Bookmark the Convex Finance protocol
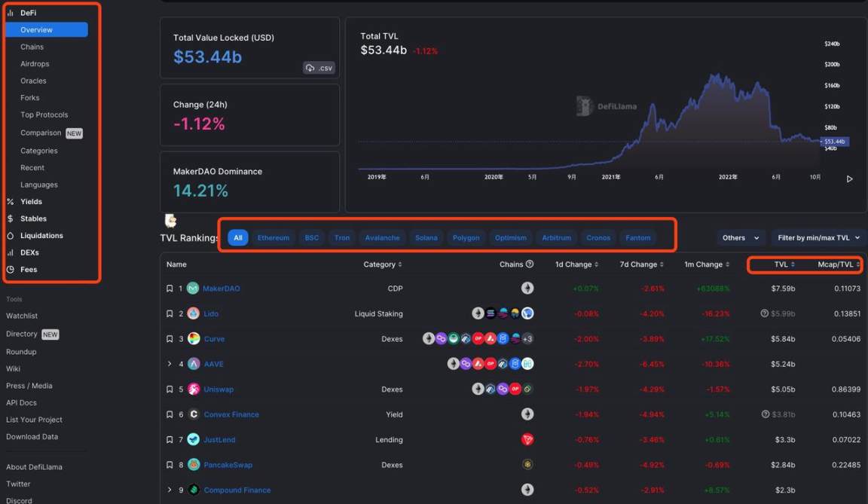 (170, 414)
